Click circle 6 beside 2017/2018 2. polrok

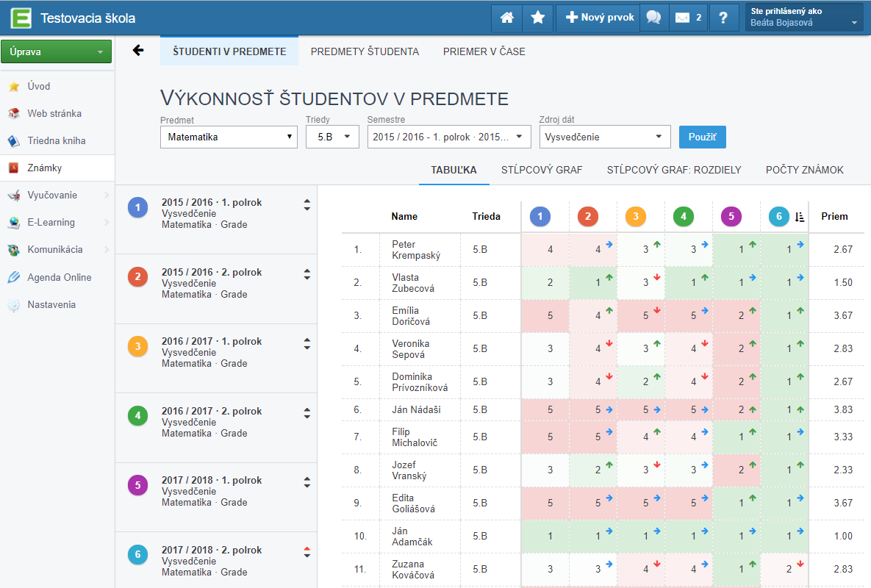point(137,555)
